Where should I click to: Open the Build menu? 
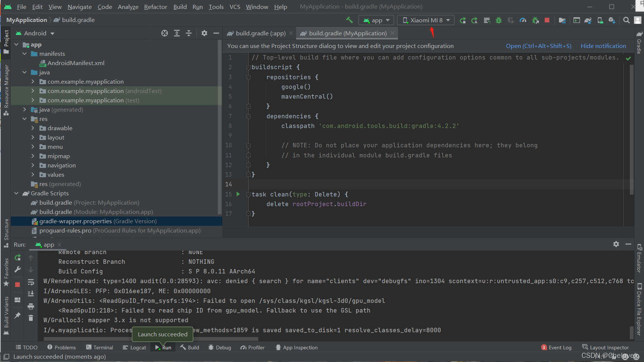pos(180,7)
